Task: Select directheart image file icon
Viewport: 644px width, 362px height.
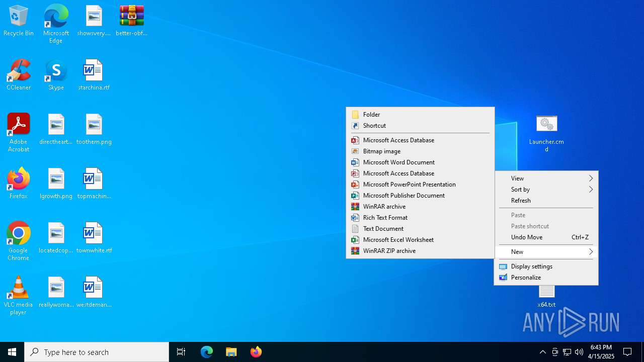Action: (x=56, y=130)
